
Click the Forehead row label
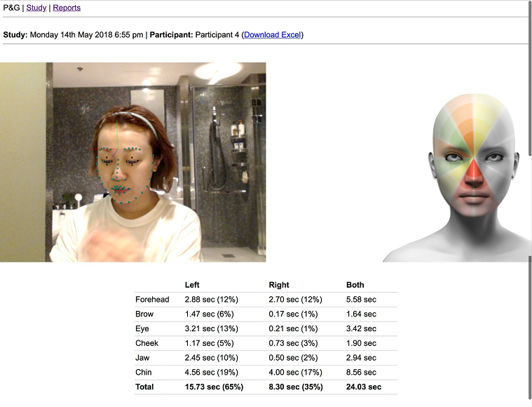click(152, 300)
